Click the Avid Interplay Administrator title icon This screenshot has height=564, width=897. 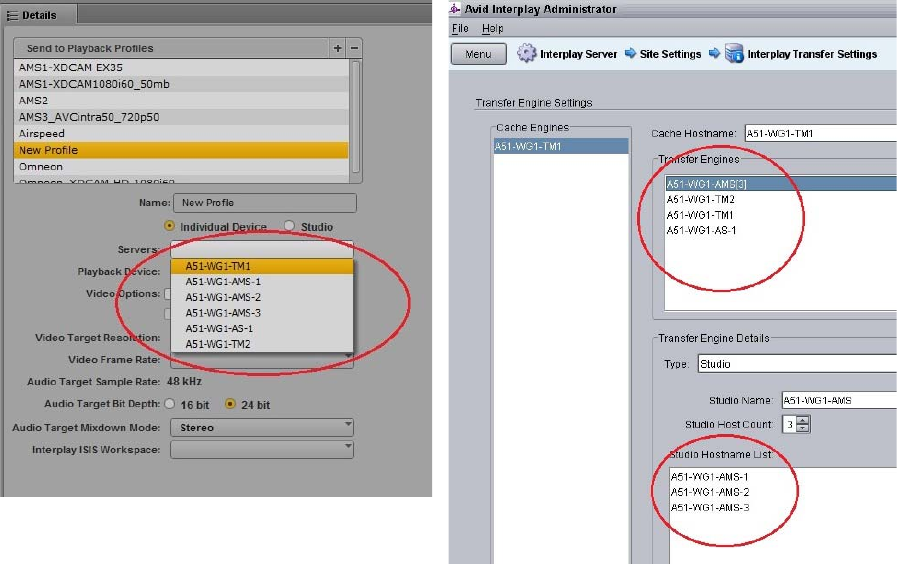click(x=455, y=9)
